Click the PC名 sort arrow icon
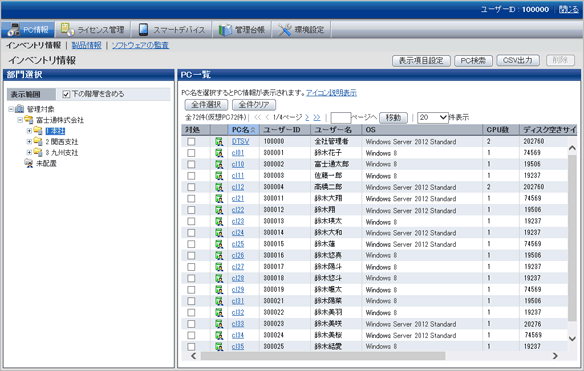Viewport: 584px width, 371px height. pos(253,130)
